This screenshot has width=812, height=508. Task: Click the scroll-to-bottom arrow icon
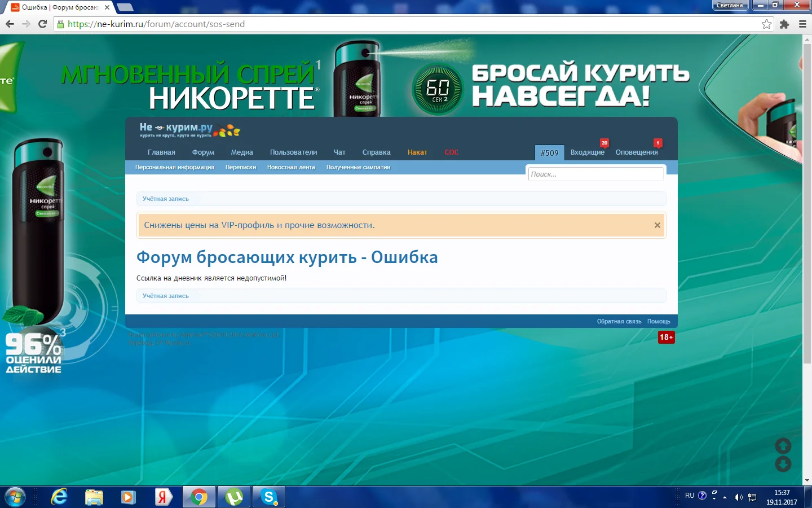point(783,465)
